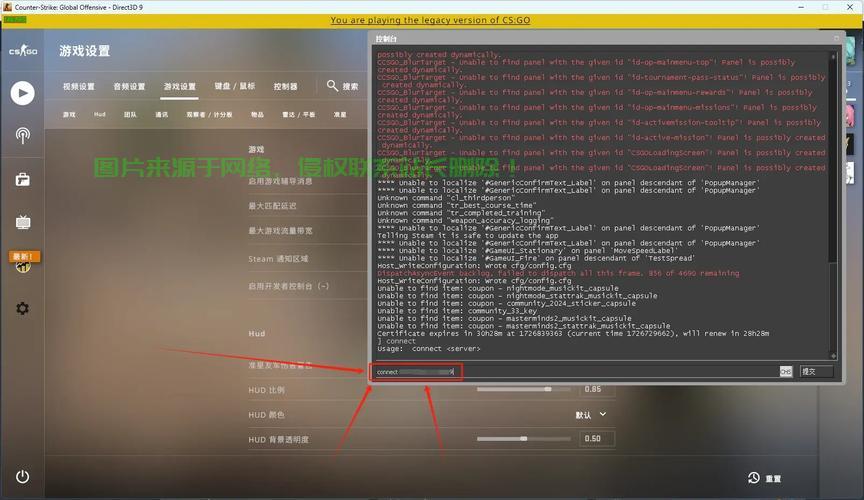
Task: Open the HUD 颜色 默认 dropdown
Action: pos(591,415)
